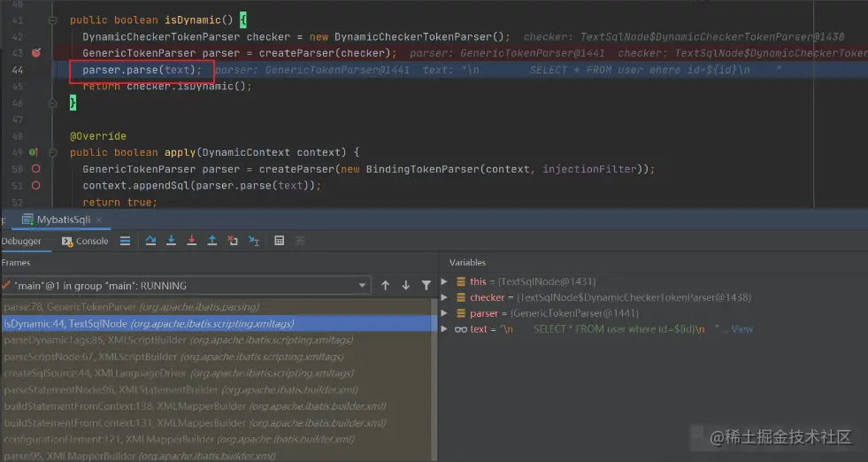Click the 'return true;' statement on line 52
This screenshot has width=868, height=462.
119,202
